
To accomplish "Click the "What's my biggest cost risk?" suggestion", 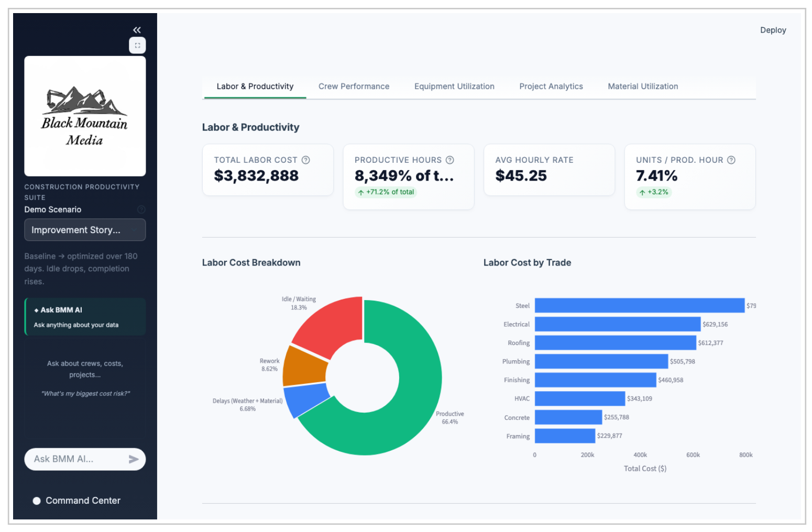I will (x=85, y=394).
